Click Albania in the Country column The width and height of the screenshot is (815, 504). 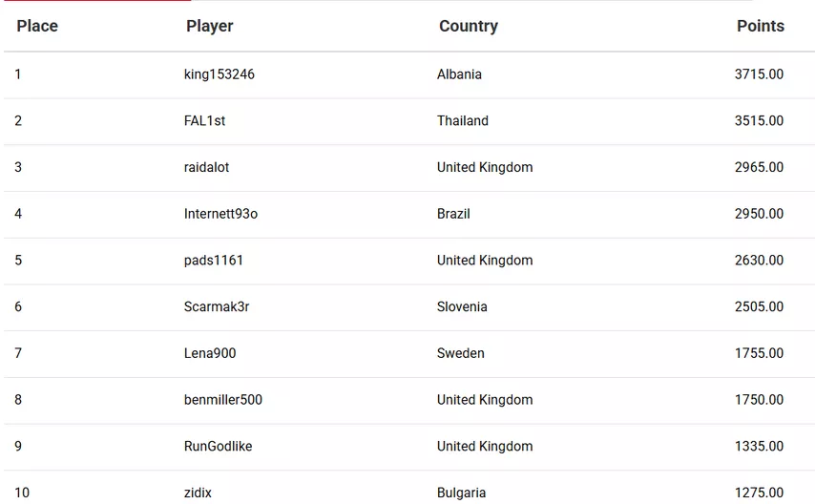(x=459, y=74)
